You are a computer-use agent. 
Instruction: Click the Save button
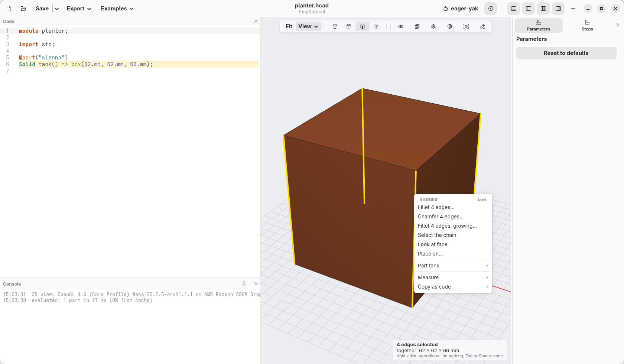pyautogui.click(x=42, y=9)
